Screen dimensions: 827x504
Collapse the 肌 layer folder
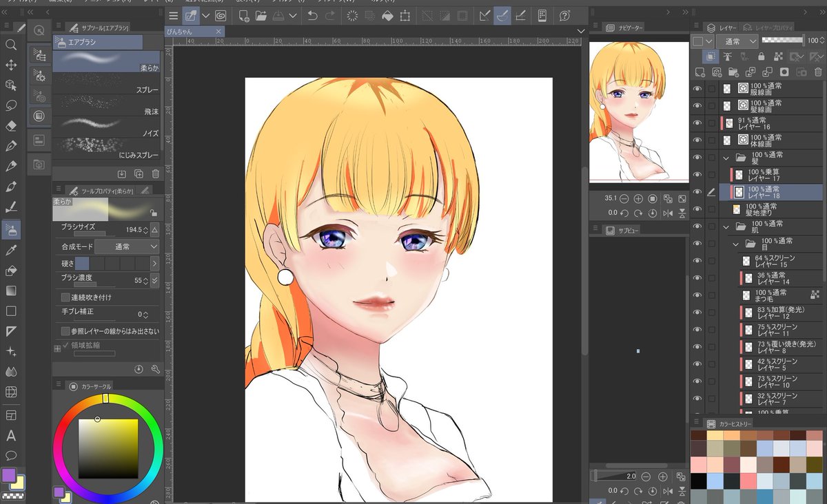[726, 227]
